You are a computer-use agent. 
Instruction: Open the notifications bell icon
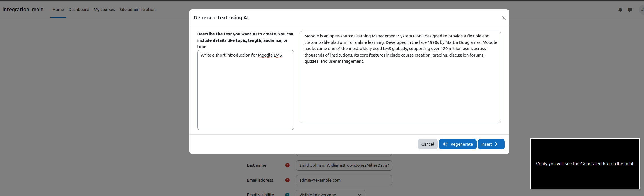[x=620, y=10]
